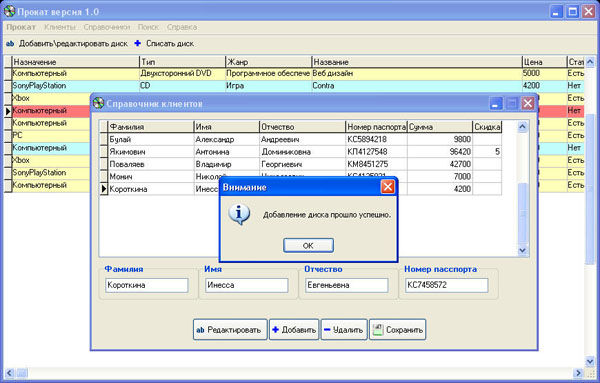Select the Якимович client row
Viewport: 600px width, 383px height.
[x=300, y=152]
